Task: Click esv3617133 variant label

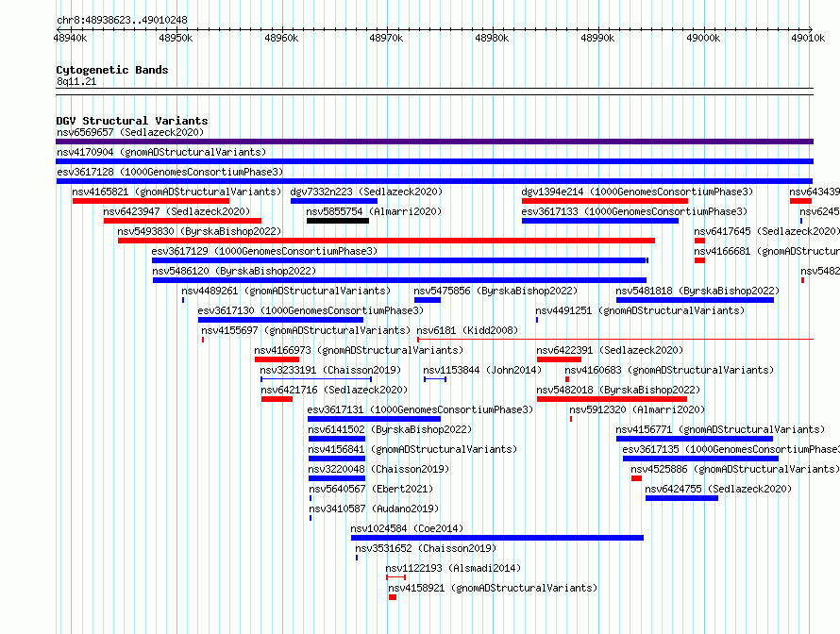Action: click(634, 211)
